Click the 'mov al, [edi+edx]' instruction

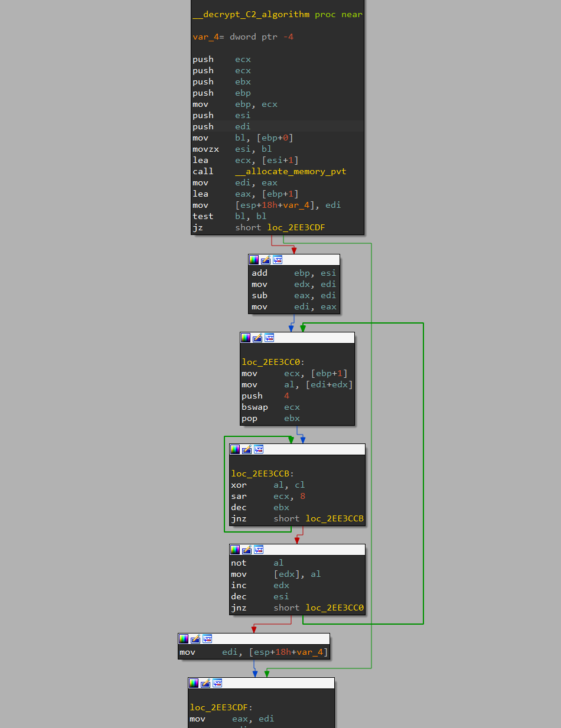297,384
